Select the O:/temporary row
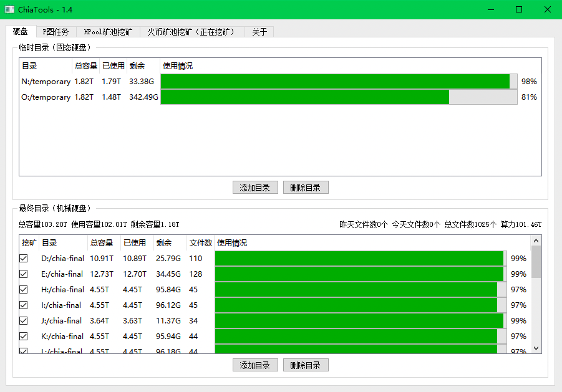This screenshot has width=562, height=392. 280,97
